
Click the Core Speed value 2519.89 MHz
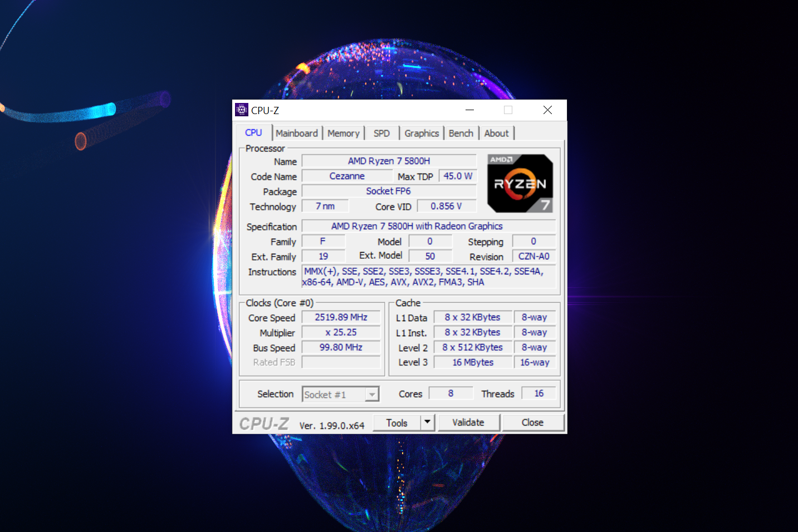pyautogui.click(x=341, y=317)
